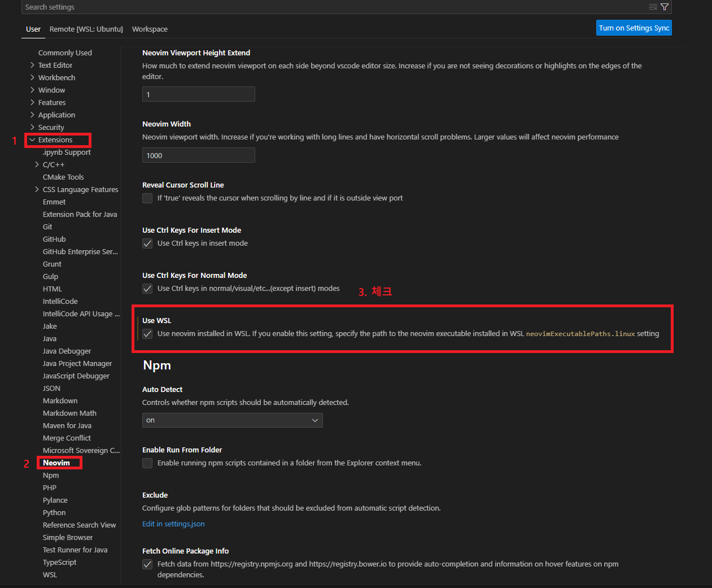Viewport: 712px width, 588px height.
Task: Select Commonly Used in settings tree
Action: 65,53
